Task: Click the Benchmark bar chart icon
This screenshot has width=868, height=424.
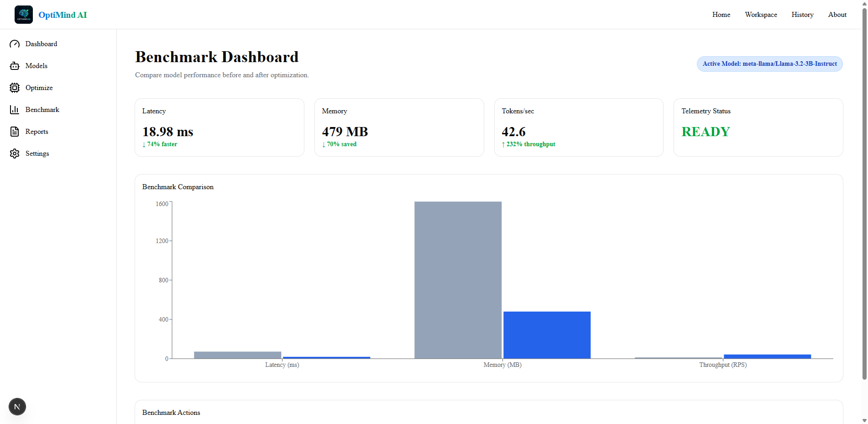Action: point(15,110)
